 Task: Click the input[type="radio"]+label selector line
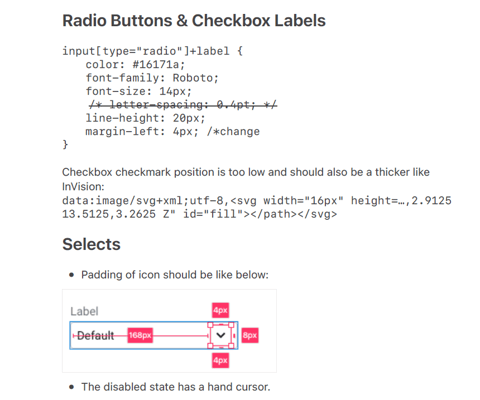click(x=153, y=51)
